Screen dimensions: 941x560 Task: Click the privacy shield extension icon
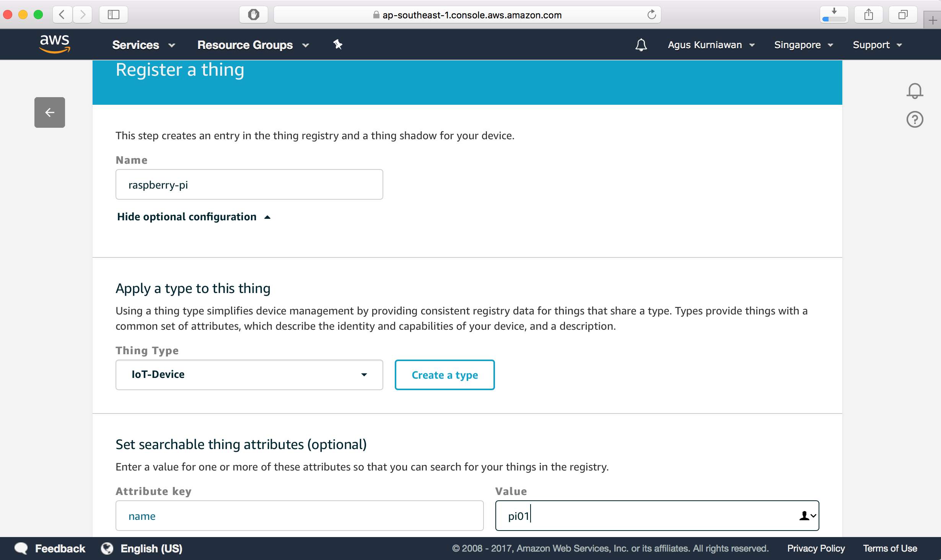point(254,15)
